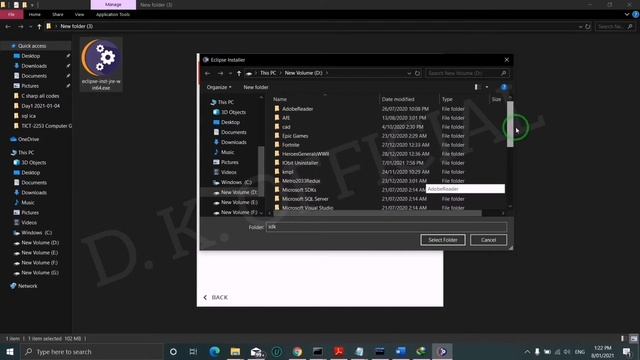Cancel the folder selection dialog
This screenshot has width=640, height=360.
click(x=488, y=240)
